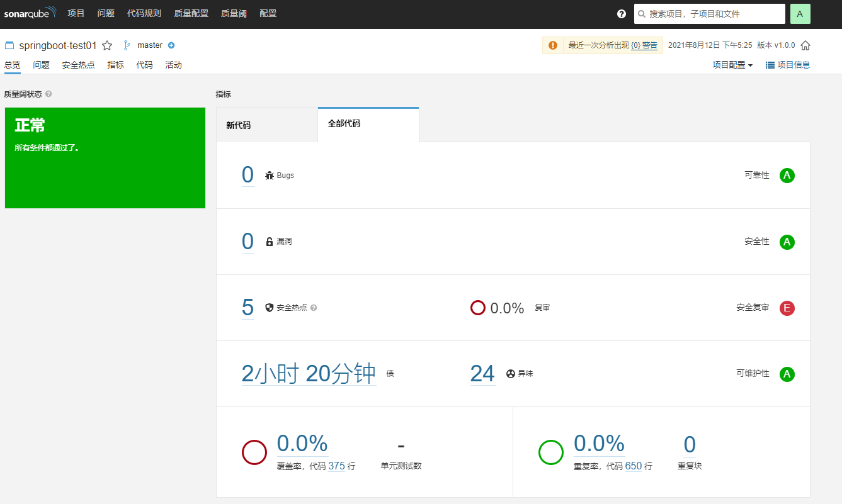842x504 pixels.
Task: Click the shield icon next to 安全热点
Action: point(270,308)
